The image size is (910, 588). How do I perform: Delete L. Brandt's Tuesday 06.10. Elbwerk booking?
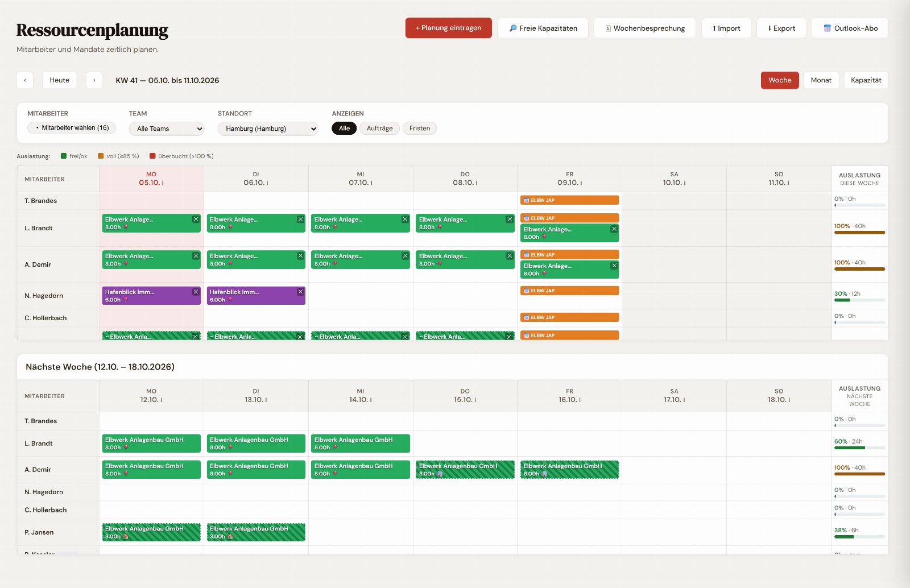(300, 220)
